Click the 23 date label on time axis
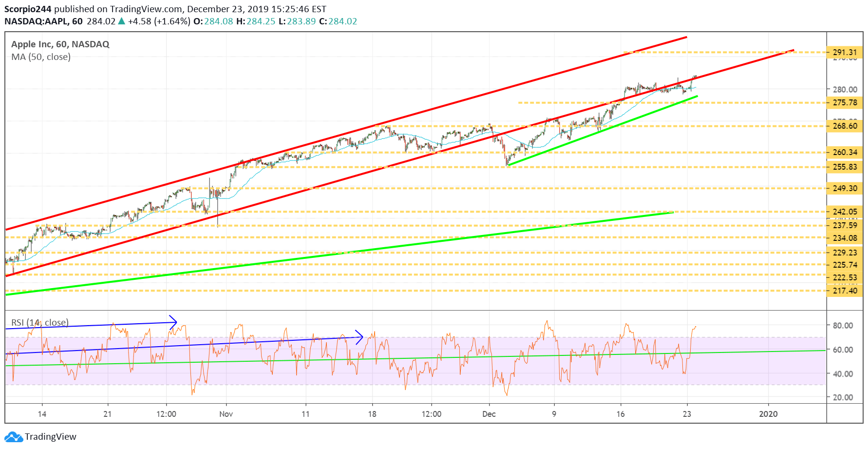The width and height of the screenshot is (868, 450). coord(687,414)
